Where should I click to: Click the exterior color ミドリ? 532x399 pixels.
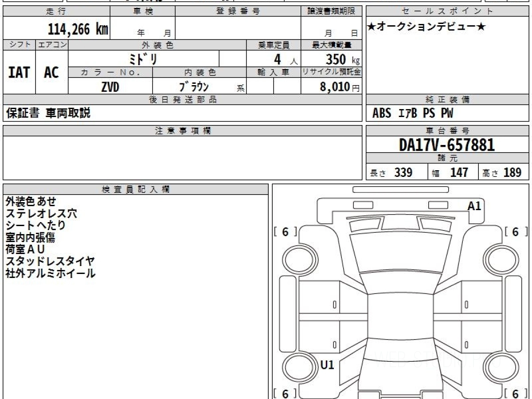(x=144, y=59)
